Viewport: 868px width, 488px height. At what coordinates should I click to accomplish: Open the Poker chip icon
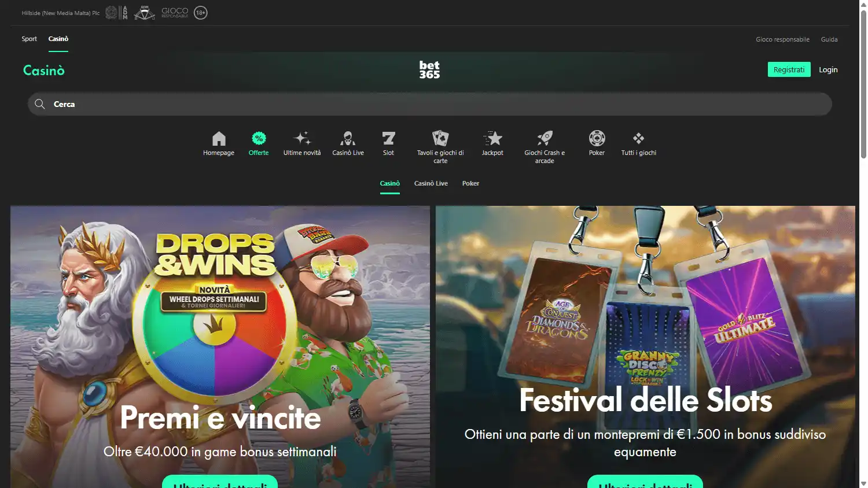click(597, 138)
